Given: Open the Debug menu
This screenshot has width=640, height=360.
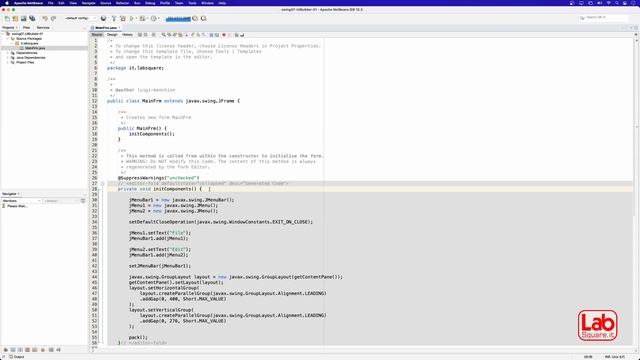Looking at the screenshot, I should 150,3.
